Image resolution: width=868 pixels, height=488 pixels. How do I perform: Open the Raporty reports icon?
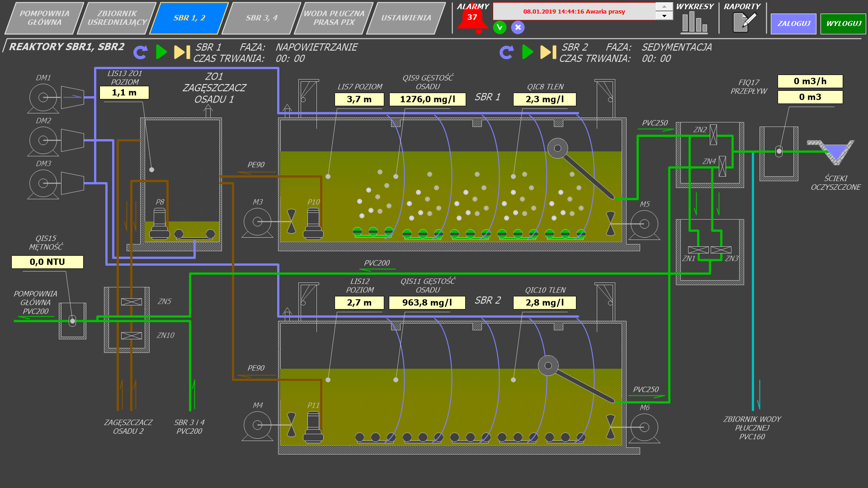pyautogui.click(x=744, y=23)
